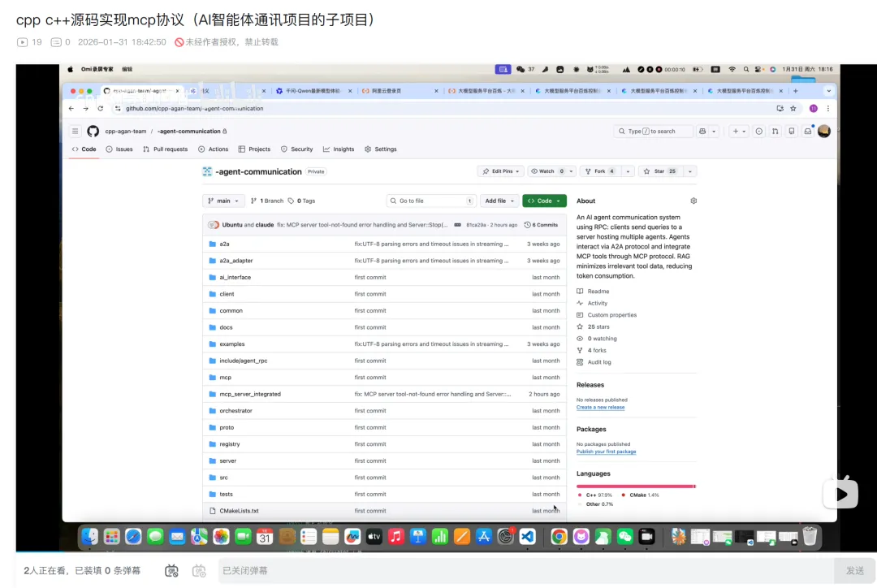Expand the Copilot dropdown arrow in header
This screenshot has height=588, width=877.
tap(714, 131)
